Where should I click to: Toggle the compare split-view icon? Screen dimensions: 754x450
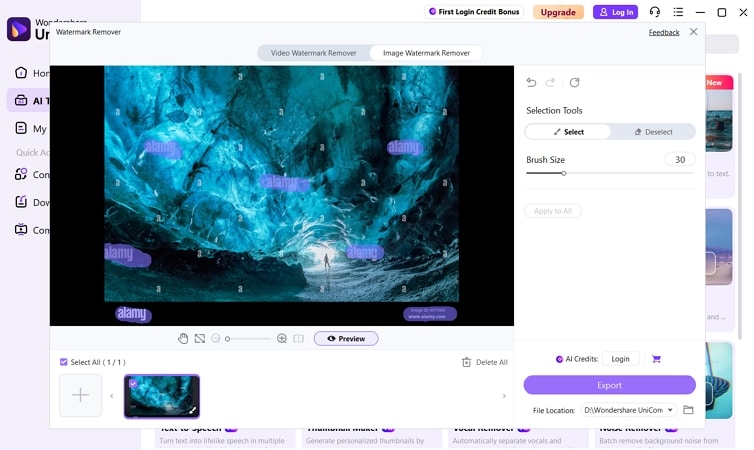coord(298,338)
